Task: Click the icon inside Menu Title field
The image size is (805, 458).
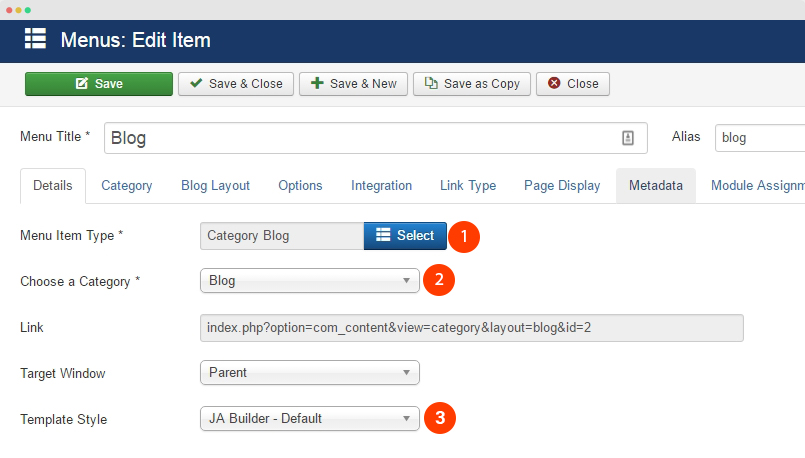Action: pos(629,138)
